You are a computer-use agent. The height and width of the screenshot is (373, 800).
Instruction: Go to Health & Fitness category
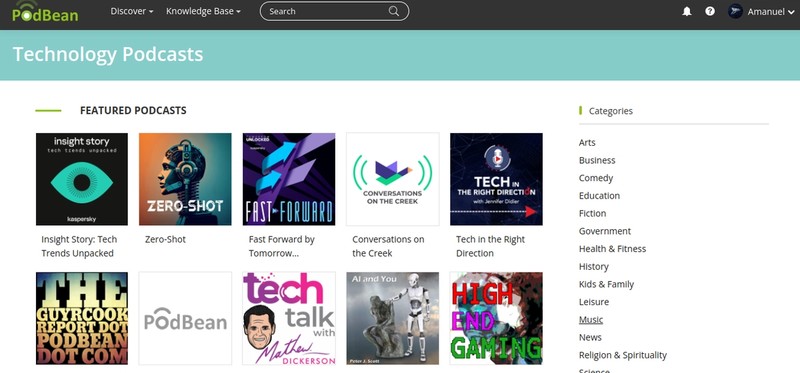612,249
